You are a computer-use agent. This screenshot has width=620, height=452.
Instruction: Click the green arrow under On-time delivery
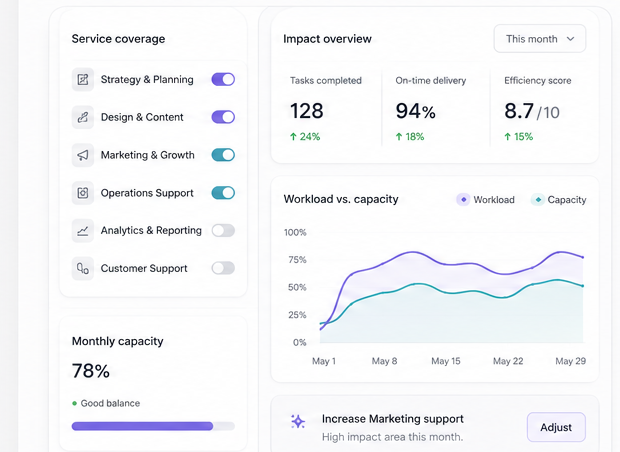pyautogui.click(x=399, y=137)
